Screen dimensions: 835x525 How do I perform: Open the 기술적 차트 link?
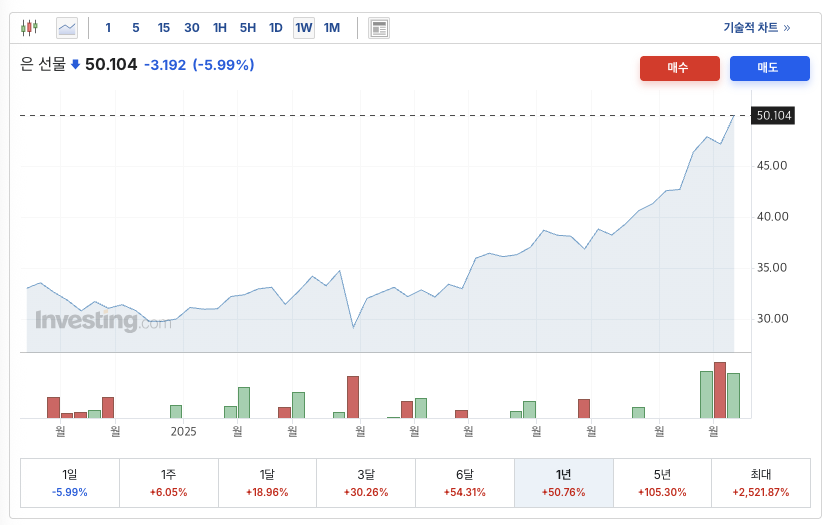756,28
